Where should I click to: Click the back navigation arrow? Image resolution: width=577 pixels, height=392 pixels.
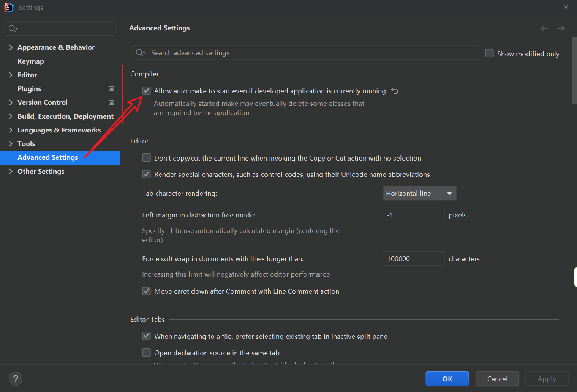(544, 29)
